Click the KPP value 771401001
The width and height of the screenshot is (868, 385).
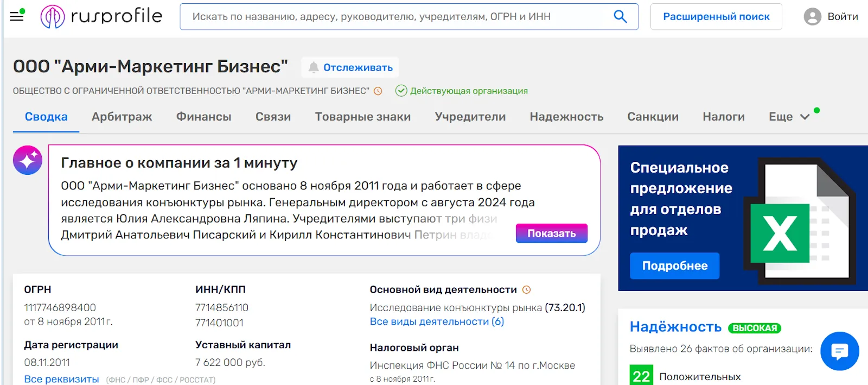pos(219,323)
